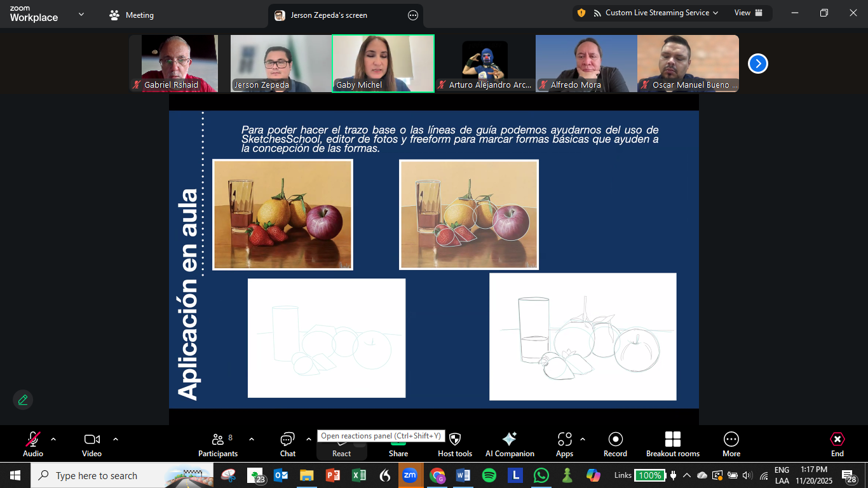The width and height of the screenshot is (868, 488).
Task: Open the encryption shield info icon
Action: click(x=581, y=13)
